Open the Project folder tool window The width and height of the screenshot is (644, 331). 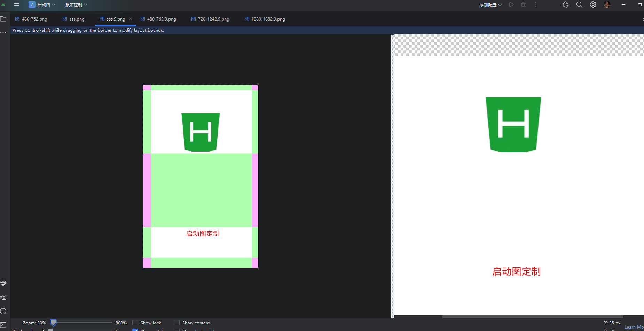[3, 19]
